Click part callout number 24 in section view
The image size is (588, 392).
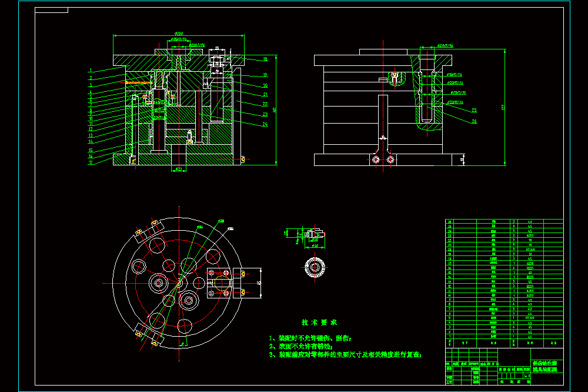265,124
